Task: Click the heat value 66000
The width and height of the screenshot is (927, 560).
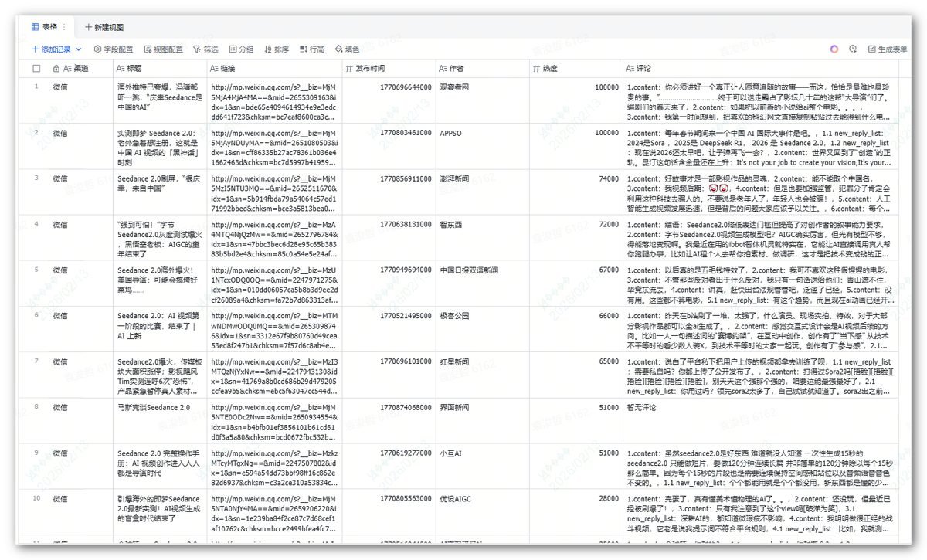Action: tap(608, 315)
